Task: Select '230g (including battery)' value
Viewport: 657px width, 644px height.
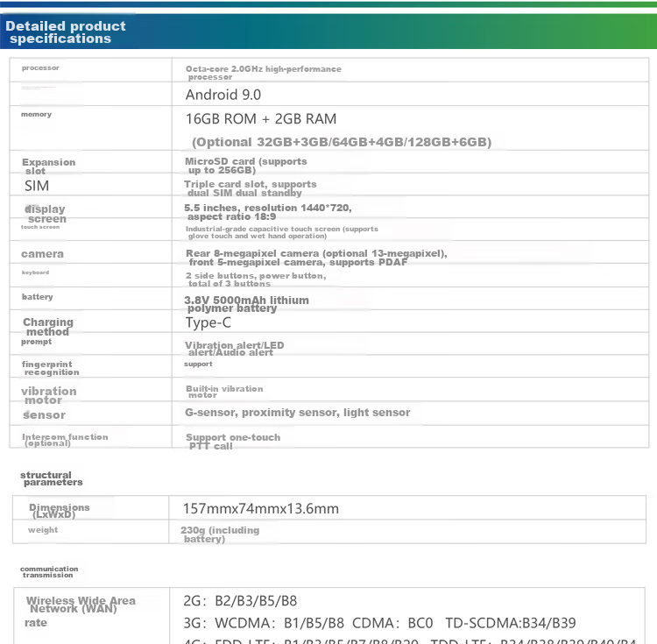Action: pos(220,534)
